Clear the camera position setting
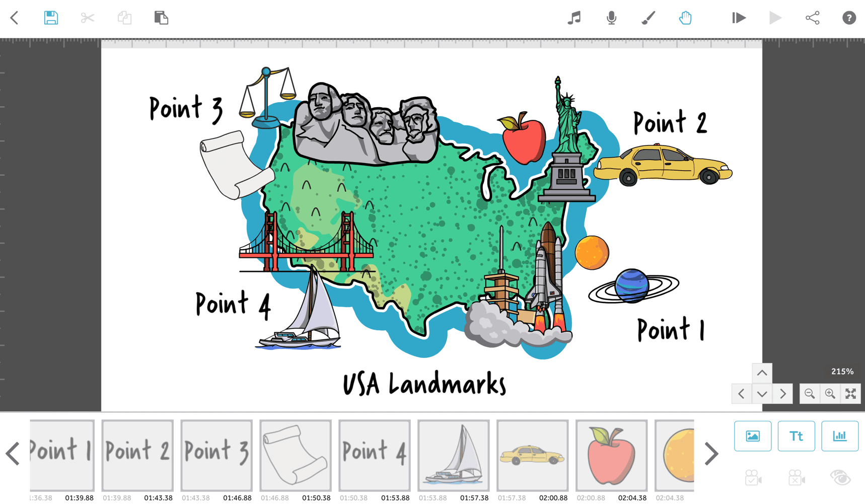865x504 pixels. [x=797, y=478]
